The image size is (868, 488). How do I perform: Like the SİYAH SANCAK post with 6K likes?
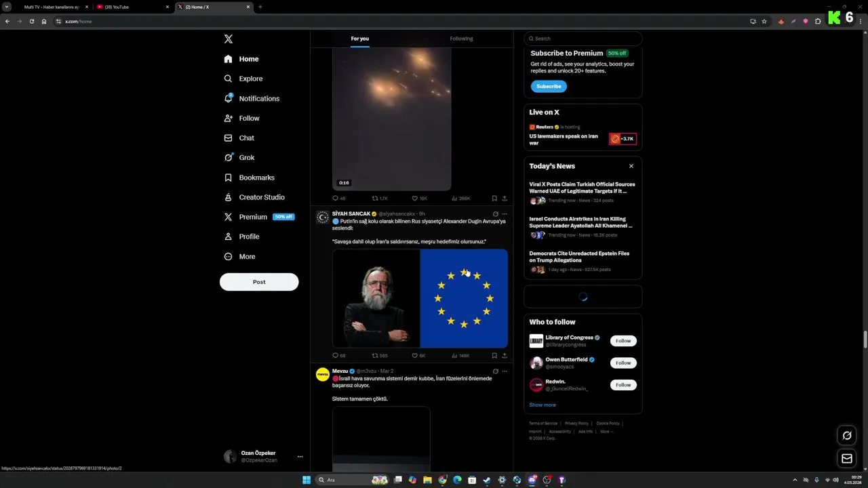(x=418, y=355)
